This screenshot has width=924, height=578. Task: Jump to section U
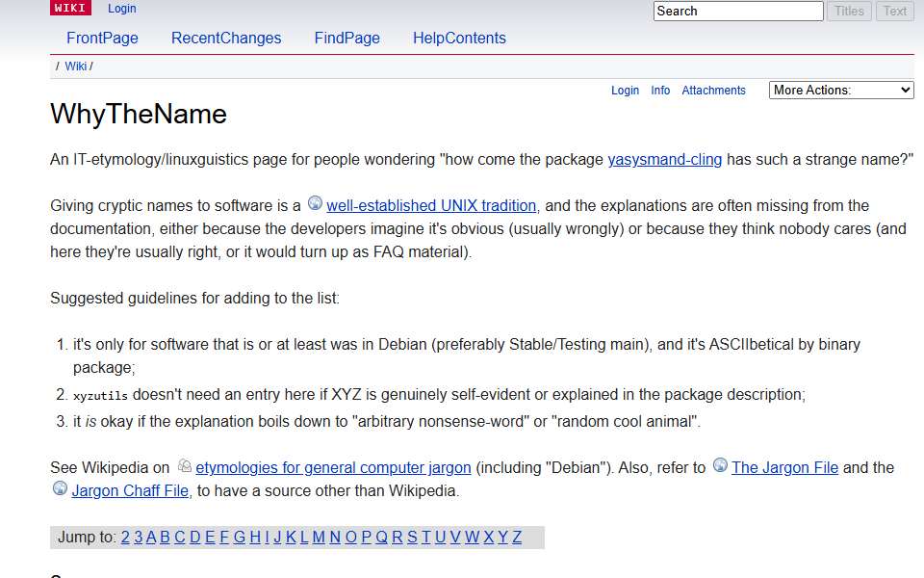tap(440, 538)
